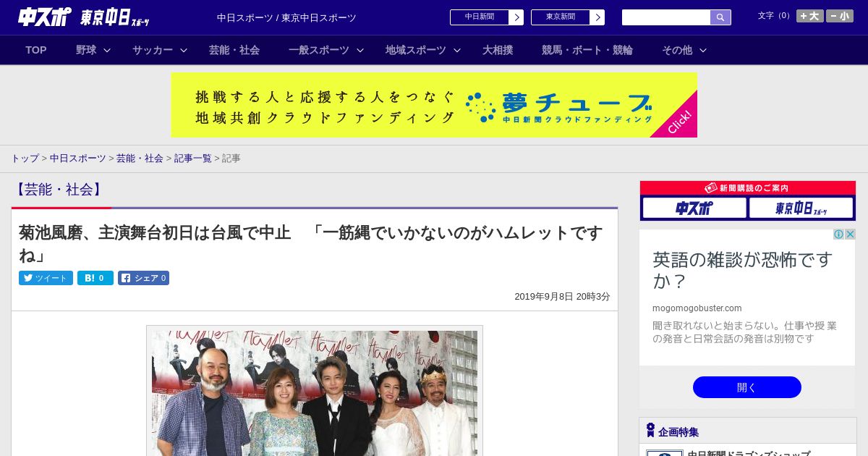The image size is (868, 456).
Task: Click the 夢チューブ crowdfunding banner
Action: [434, 105]
